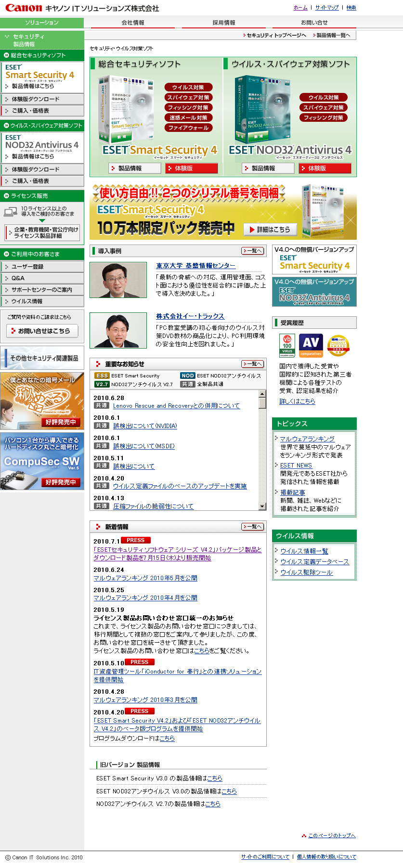This screenshot has height=868, width=403.
Task: Open the CompuSec SW banner
Action: tap(42, 461)
